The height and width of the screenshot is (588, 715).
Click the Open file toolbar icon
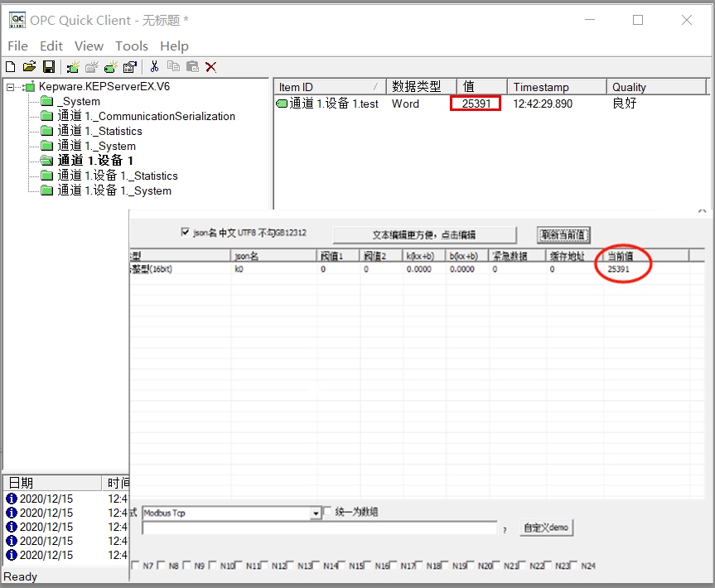pyautogui.click(x=29, y=67)
